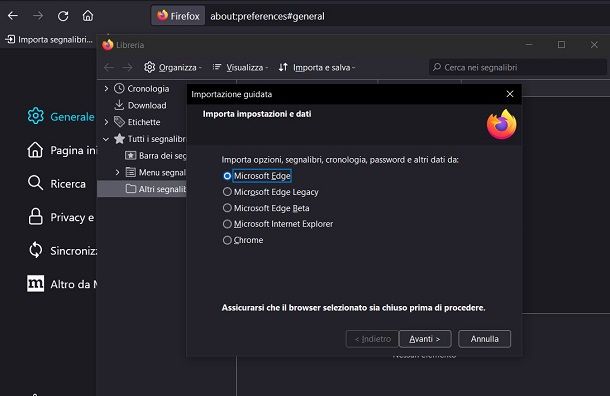Viewport: 610px width, 396px height.
Task: Click the Sincronizzazione sync arrows icon
Action: tap(35, 250)
